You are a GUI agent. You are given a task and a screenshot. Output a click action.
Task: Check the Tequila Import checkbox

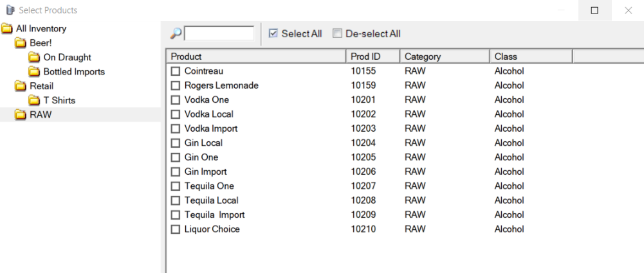pos(176,215)
